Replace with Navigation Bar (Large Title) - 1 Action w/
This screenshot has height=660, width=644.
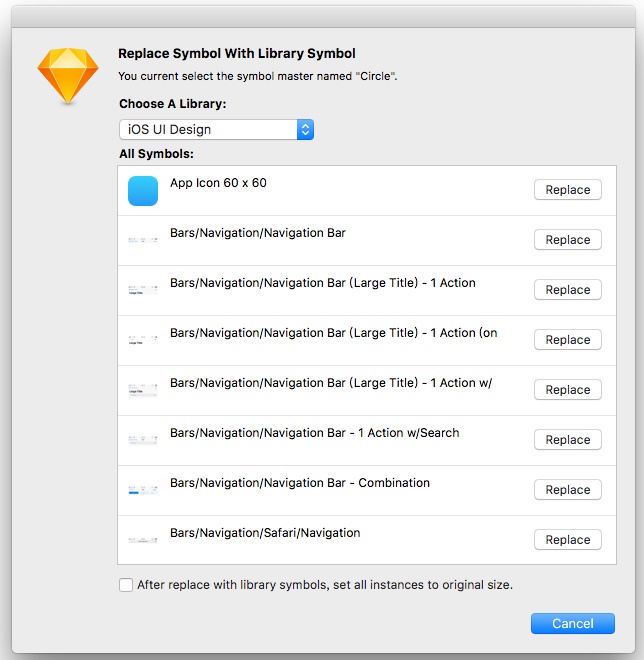click(x=568, y=390)
